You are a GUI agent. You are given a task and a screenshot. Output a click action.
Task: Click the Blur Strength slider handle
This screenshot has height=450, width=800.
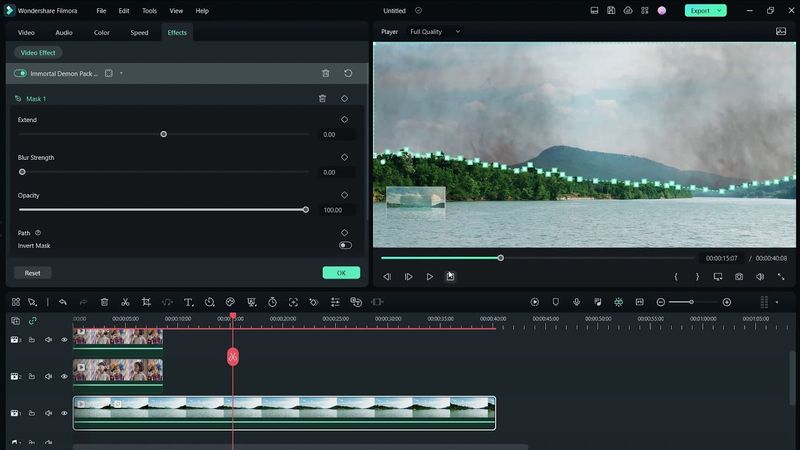click(x=22, y=172)
